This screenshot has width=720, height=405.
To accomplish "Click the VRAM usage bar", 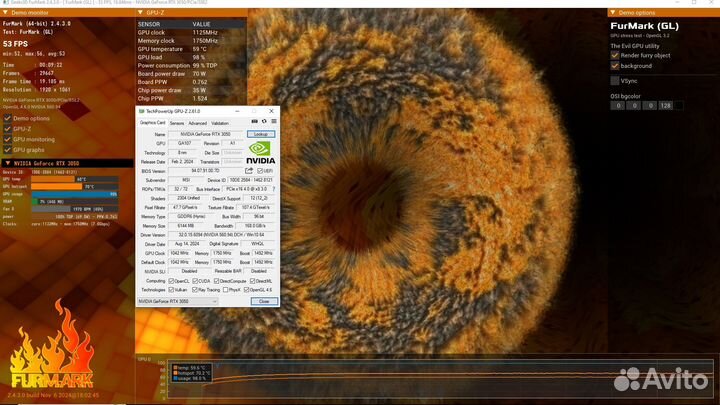I will pos(74,202).
